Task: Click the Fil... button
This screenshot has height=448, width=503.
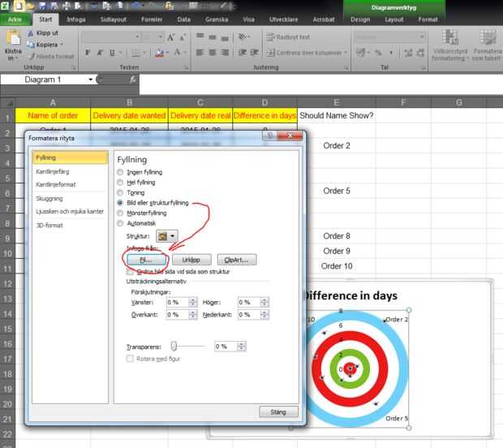Action: point(146,260)
